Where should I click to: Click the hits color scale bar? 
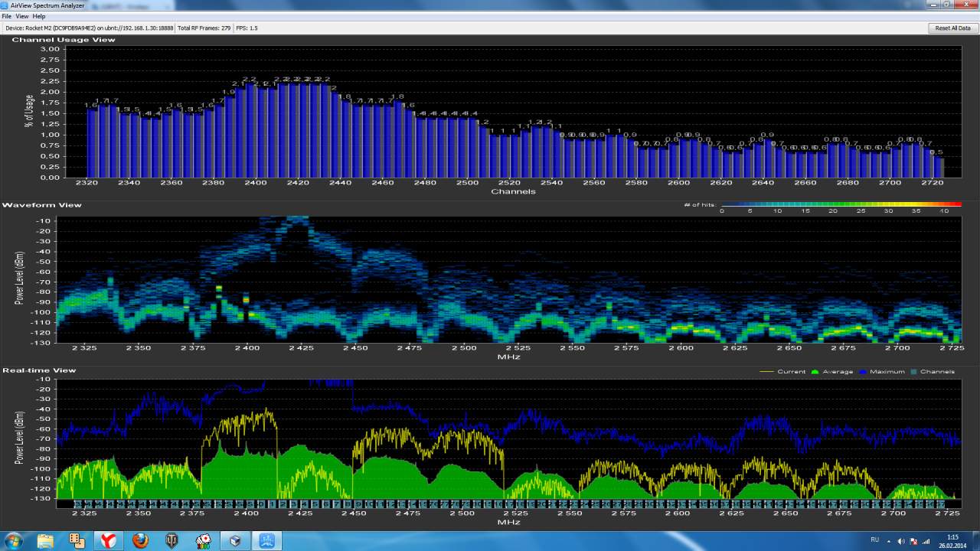pyautogui.click(x=840, y=204)
